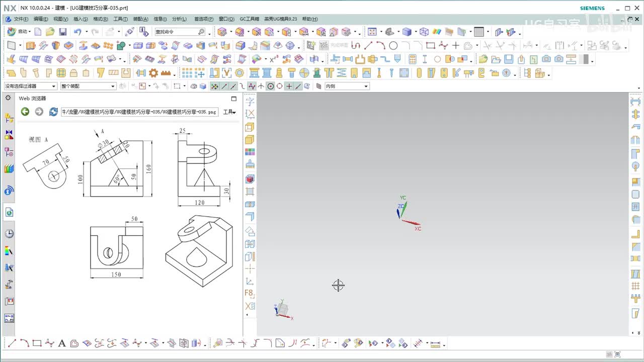Screen dimensions: 644x362
Task: Open the 帮助(H) menu
Action: click(310, 19)
